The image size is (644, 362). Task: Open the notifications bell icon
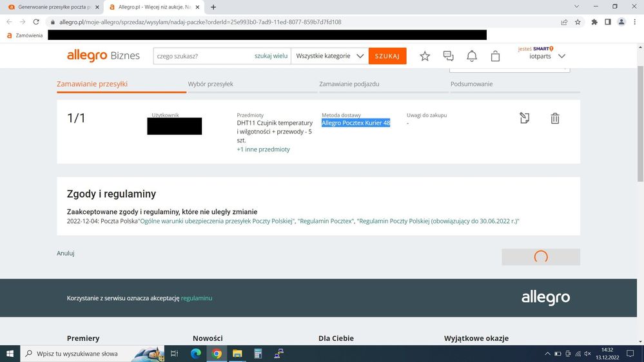point(471,56)
